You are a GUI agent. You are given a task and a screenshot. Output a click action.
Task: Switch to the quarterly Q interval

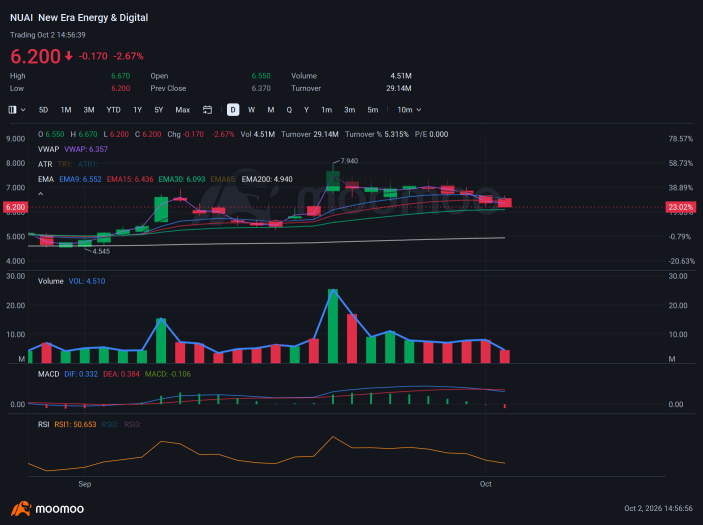click(289, 110)
